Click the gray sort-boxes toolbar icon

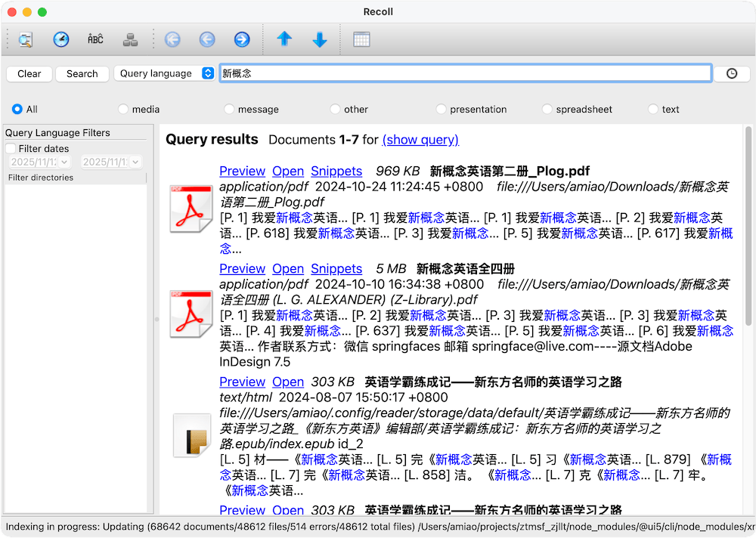pos(130,39)
